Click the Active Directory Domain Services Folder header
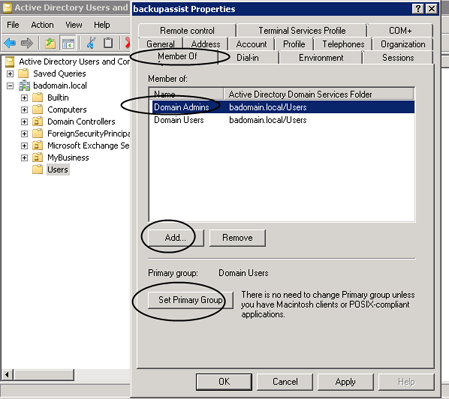The image size is (449, 399). (x=319, y=94)
